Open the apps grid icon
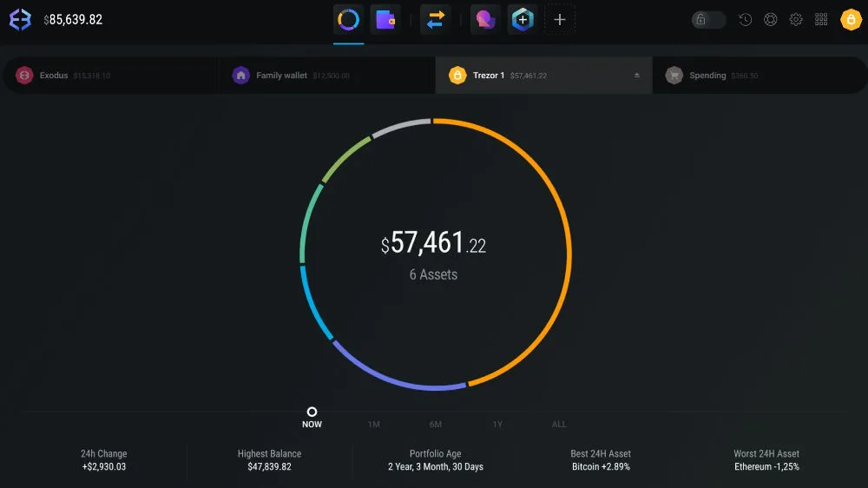Image resolution: width=868 pixels, height=488 pixels. pos(820,20)
